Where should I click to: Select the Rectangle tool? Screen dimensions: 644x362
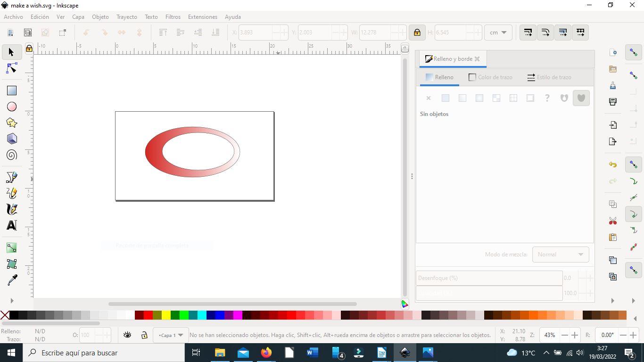coord(11,90)
